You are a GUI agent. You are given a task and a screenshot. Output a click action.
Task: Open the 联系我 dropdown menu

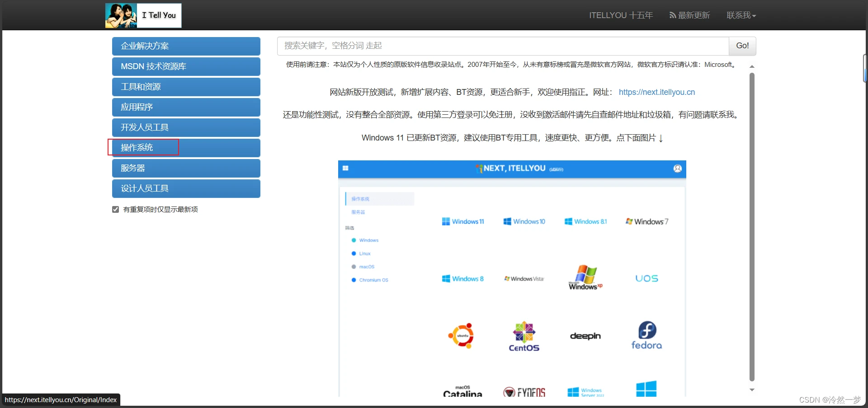point(741,15)
